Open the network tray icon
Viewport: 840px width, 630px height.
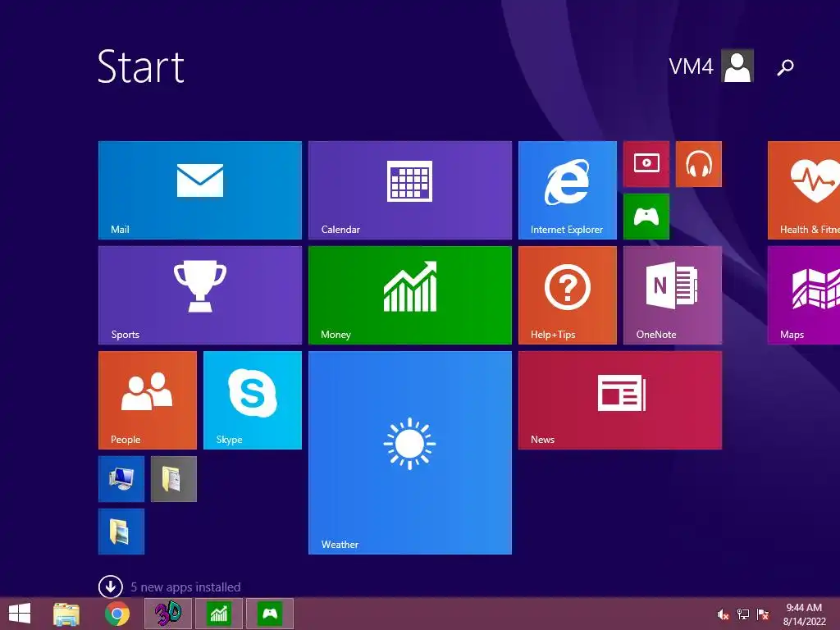743,614
